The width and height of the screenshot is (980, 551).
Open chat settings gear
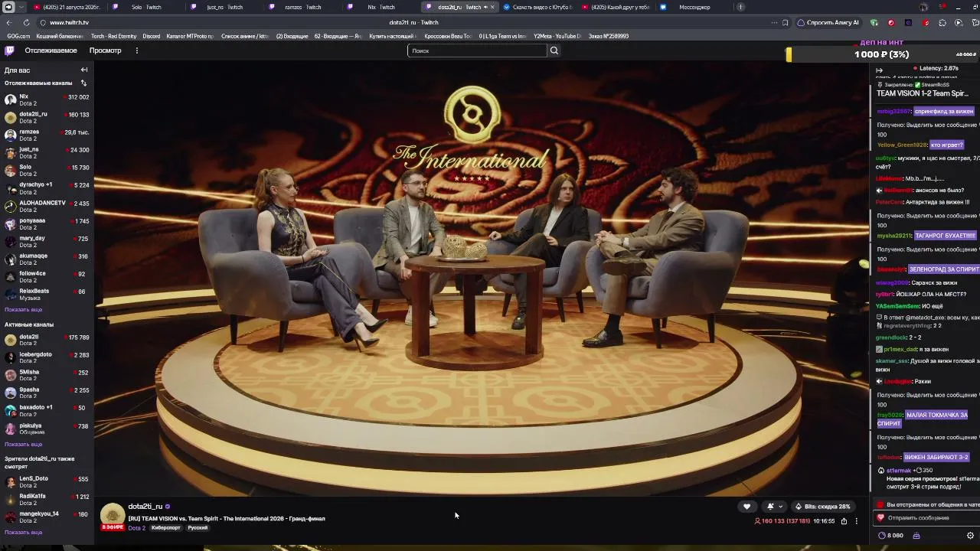(x=970, y=535)
